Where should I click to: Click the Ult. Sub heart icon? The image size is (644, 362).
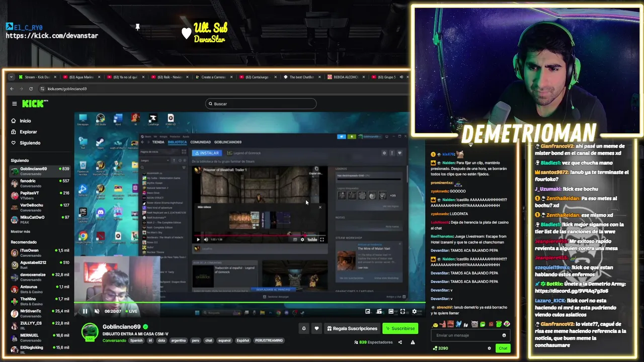point(187,33)
